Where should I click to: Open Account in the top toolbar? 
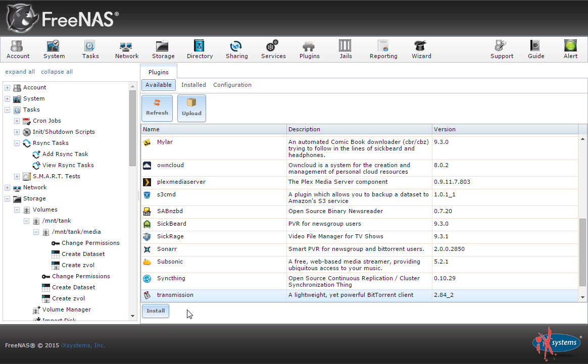pyautogui.click(x=18, y=49)
